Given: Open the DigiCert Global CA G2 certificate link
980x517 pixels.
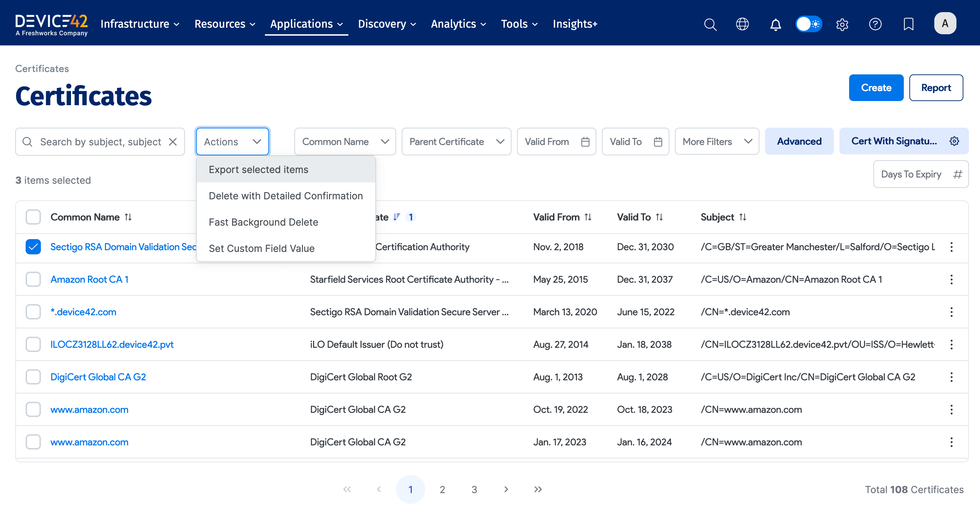Looking at the screenshot, I should pos(98,377).
